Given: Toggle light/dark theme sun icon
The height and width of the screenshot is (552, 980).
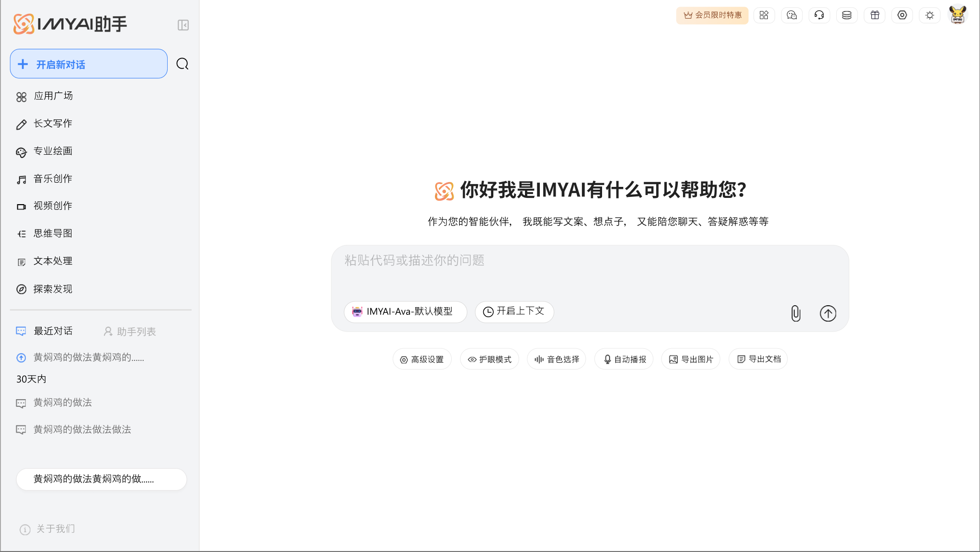Looking at the screenshot, I should tap(930, 15).
